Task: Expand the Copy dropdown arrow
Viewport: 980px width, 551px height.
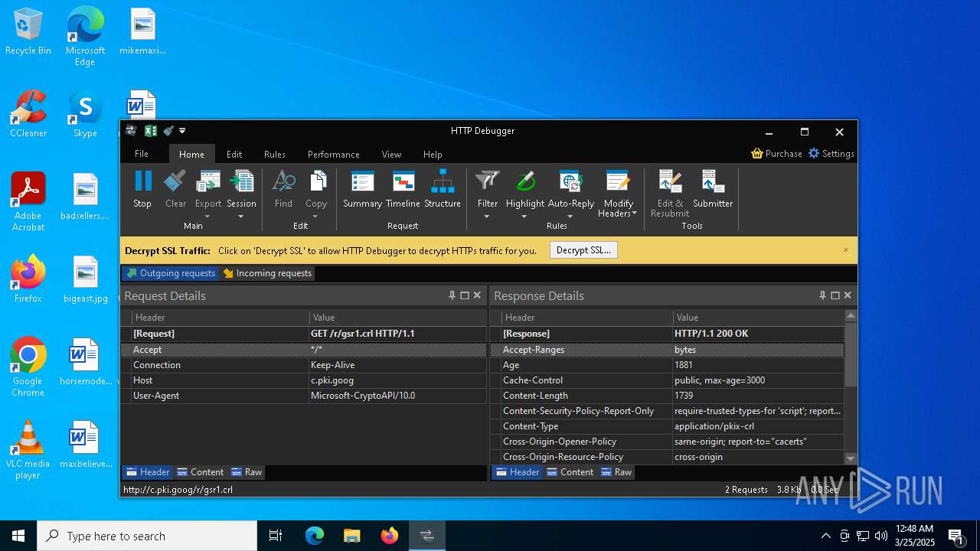Action: [x=315, y=217]
